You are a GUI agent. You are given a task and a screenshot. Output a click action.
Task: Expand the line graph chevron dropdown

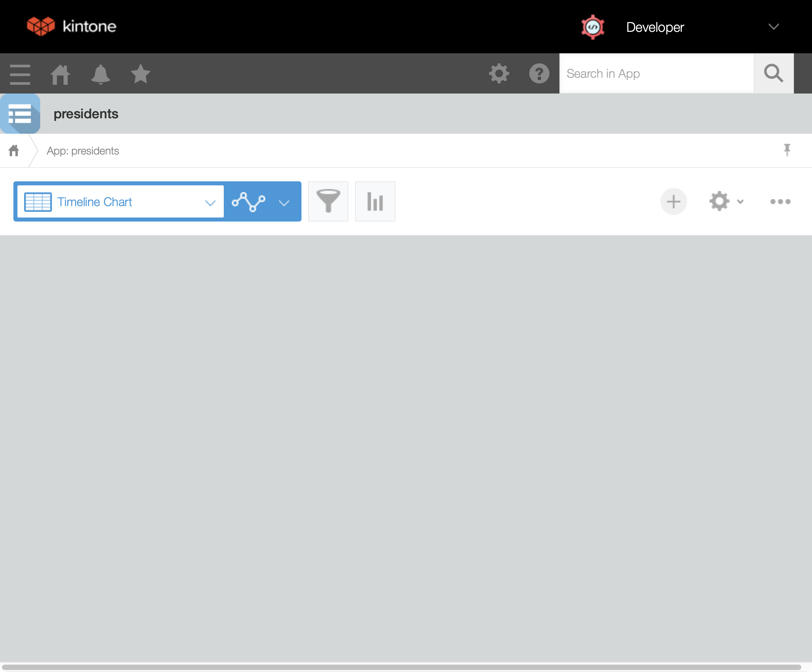click(x=284, y=203)
